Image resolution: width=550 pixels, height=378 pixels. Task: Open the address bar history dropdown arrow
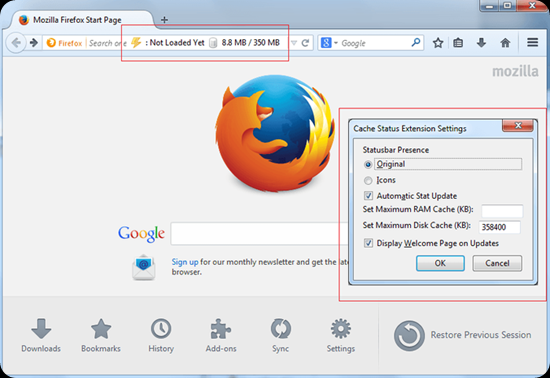coord(294,43)
